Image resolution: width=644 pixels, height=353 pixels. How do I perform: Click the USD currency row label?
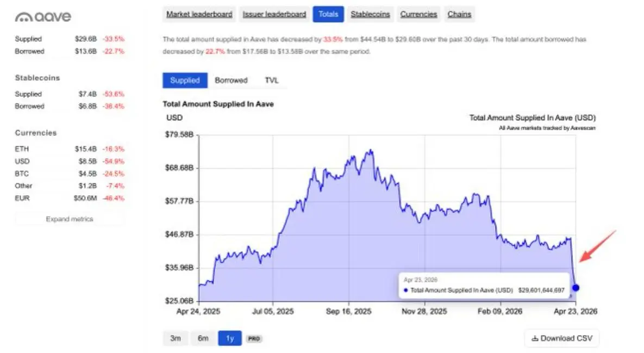coord(22,161)
